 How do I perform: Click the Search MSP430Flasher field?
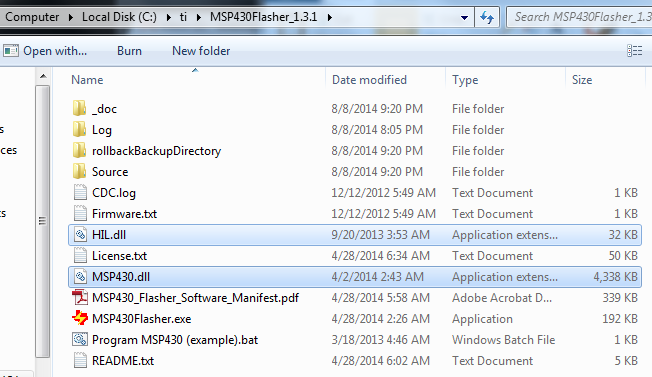(580, 17)
